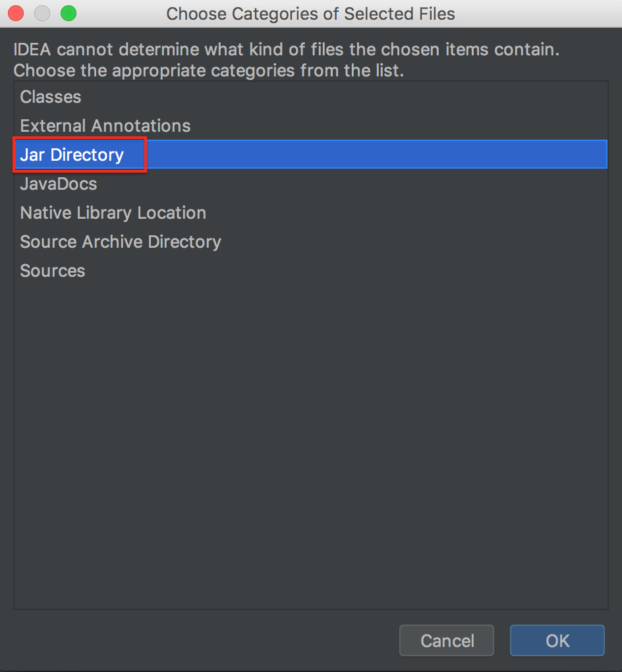Click the green maximize window button
The width and height of the screenshot is (622, 672).
coord(69,13)
